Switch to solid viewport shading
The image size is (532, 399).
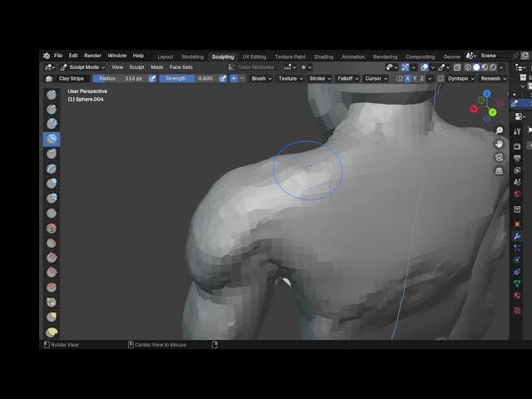coord(476,67)
